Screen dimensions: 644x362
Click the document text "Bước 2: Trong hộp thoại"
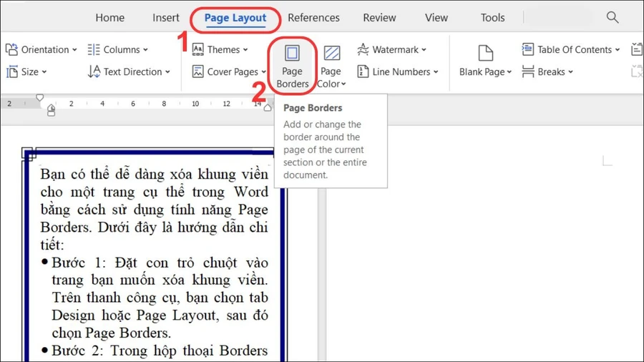[x=132, y=351]
